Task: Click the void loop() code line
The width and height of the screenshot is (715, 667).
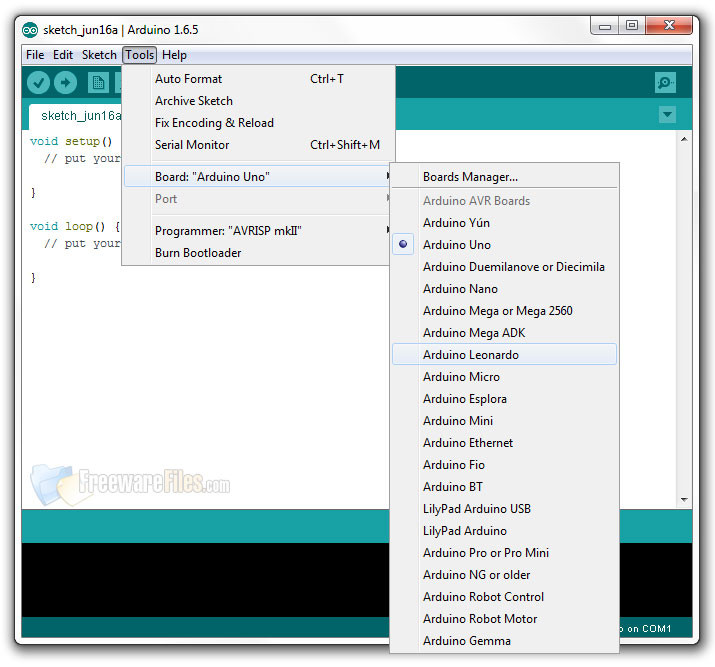Action: pyautogui.click(x=75, y=226)
